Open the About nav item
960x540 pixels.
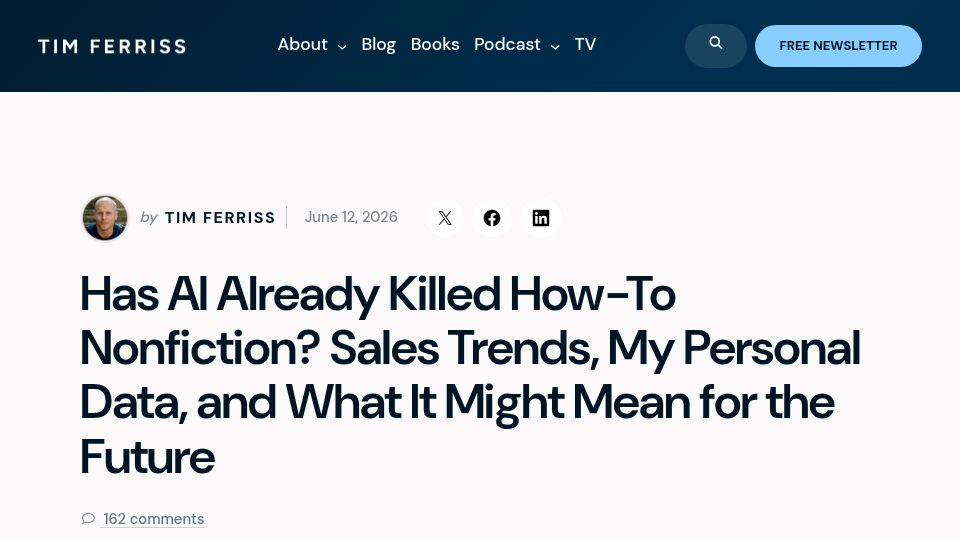pos(302,45)
